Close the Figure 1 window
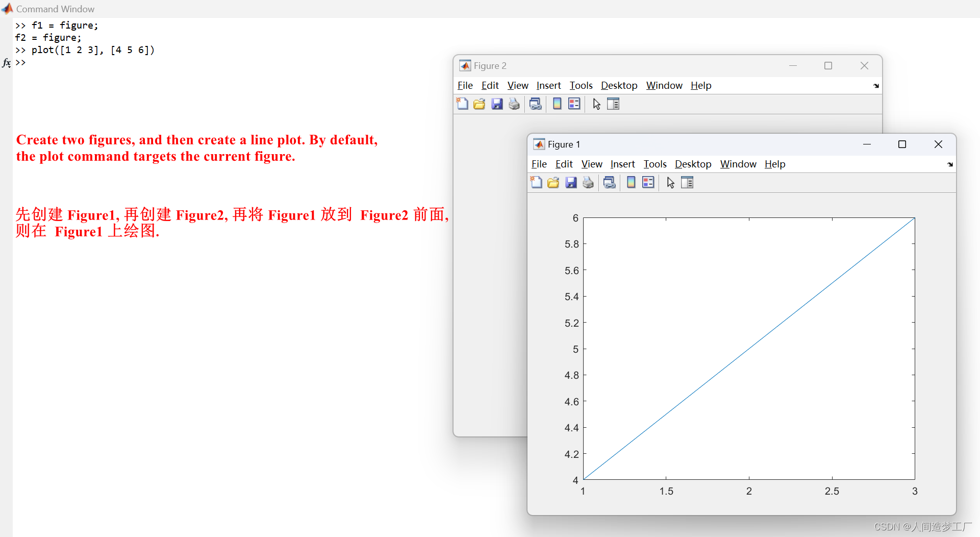 coord(938,144)
